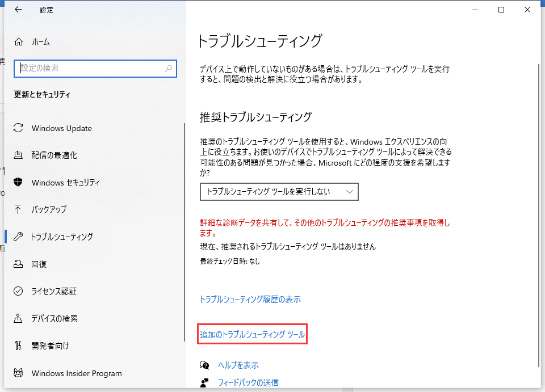Open バックアップ using the upload arrow icon
545x392 pixels.
coord(18,210)
